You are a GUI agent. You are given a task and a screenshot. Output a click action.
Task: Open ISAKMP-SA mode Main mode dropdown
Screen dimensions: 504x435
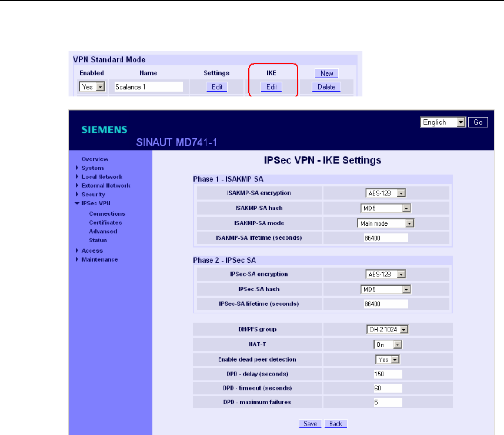point(386,223)
